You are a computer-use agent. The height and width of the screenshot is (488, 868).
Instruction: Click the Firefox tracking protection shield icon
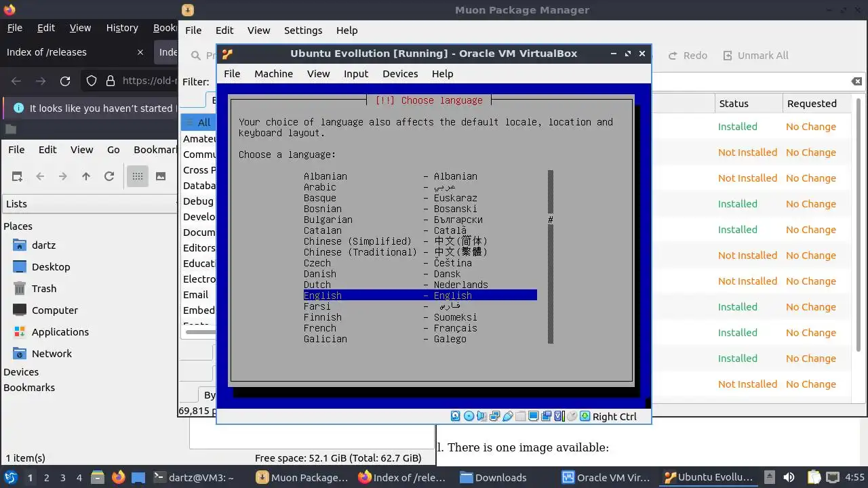[x=92, y=81]
